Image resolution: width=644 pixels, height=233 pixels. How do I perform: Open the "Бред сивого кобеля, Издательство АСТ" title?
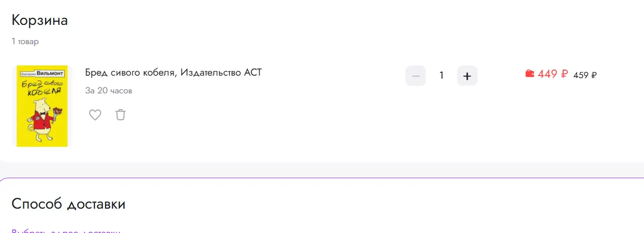(x=173, y=73)
